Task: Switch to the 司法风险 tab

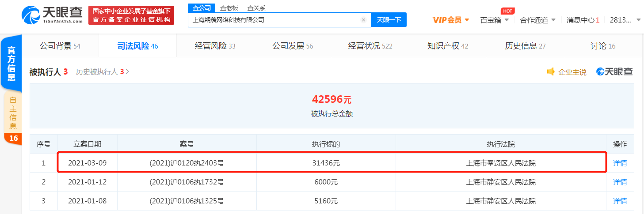Action: pos(137,46)
